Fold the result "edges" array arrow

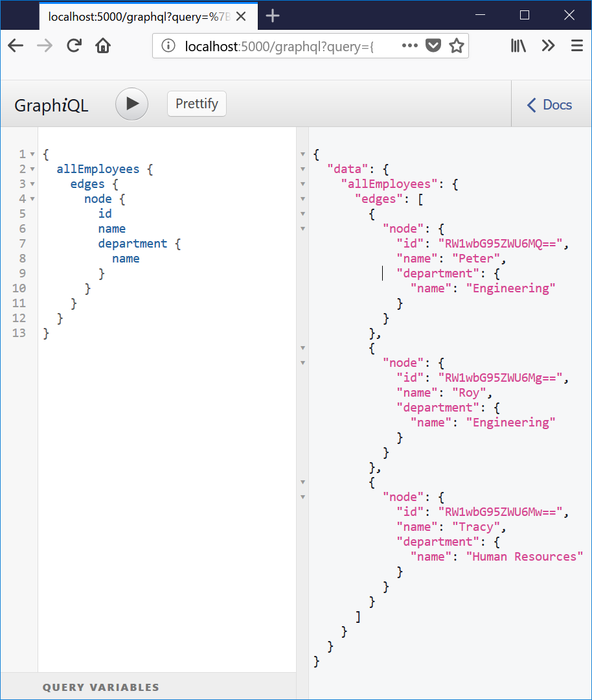pos(303,199)
